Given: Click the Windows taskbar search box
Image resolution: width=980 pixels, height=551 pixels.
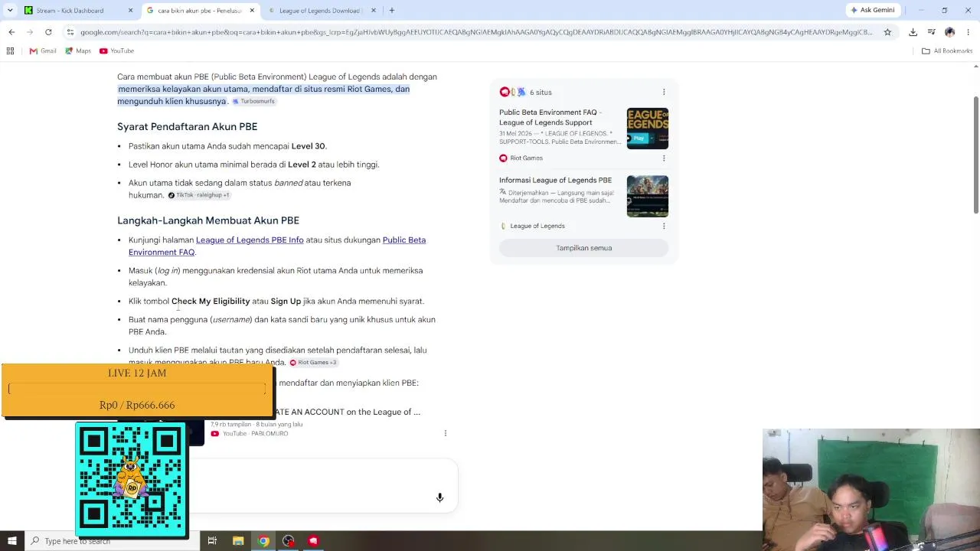Looking at the screenshot, I should 113,541.
